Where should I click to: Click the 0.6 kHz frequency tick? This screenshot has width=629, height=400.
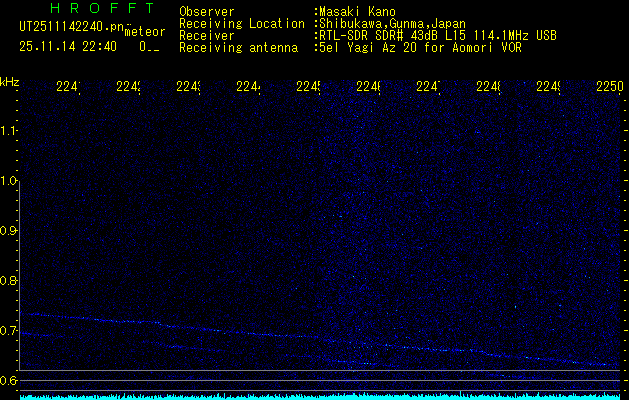[9, 381]
